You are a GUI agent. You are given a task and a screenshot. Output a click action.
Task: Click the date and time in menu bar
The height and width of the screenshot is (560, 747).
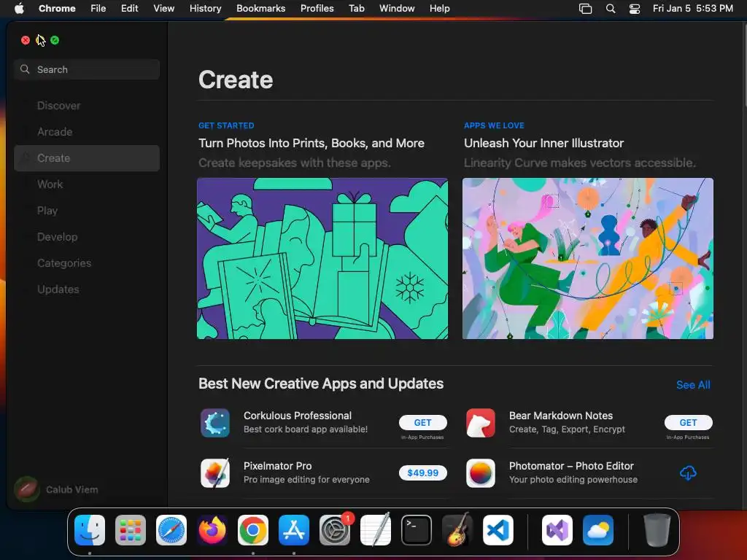693,9
